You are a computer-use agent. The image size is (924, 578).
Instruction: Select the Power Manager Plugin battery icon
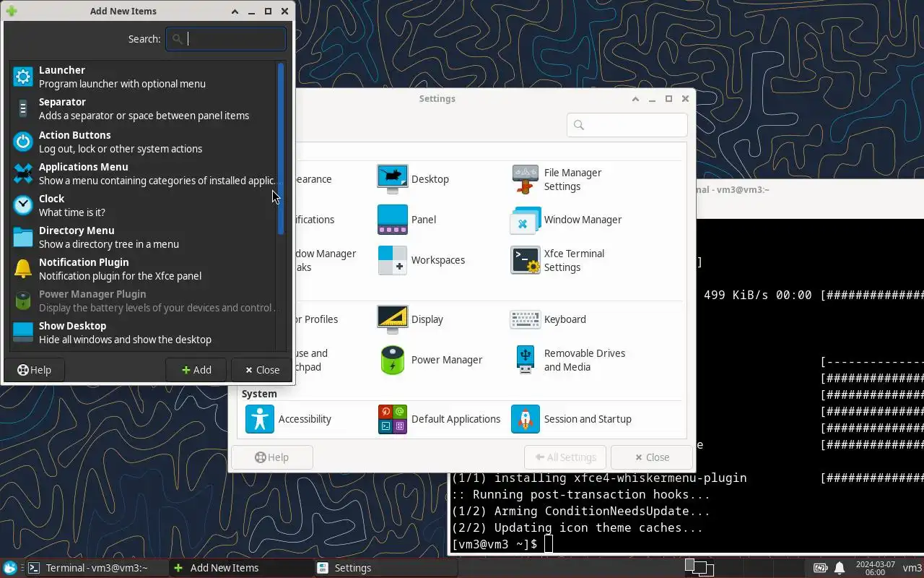click(x=23, y=301)
